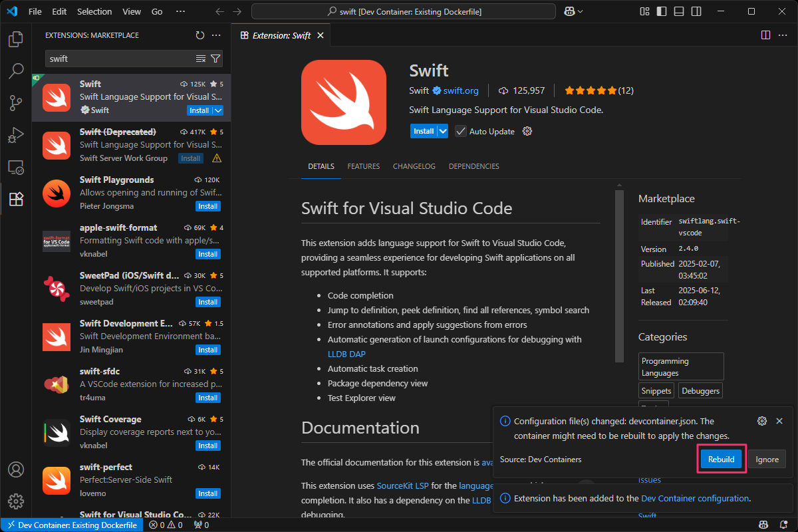Open the Search view in activity bar
The image size is (798, 532).
click(x=16, y=71)
